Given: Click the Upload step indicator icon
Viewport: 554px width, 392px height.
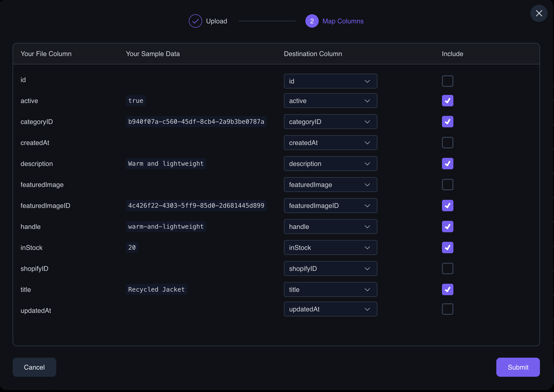Looking at the screenshot, I should pos(195,20).
